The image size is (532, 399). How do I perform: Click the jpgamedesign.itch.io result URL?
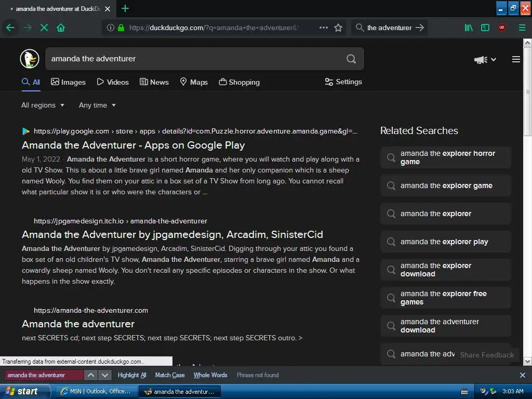(121, 221)
